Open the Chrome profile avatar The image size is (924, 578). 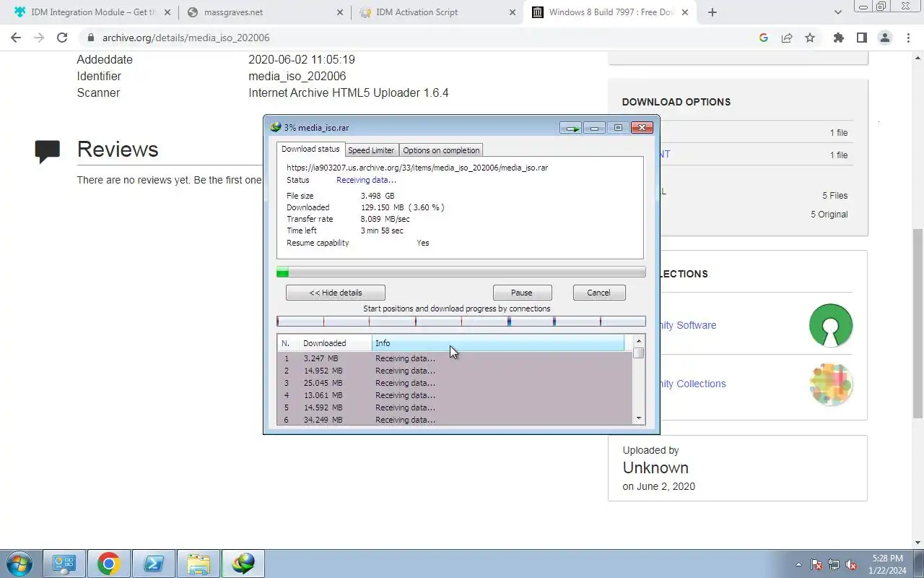[884, 38]
